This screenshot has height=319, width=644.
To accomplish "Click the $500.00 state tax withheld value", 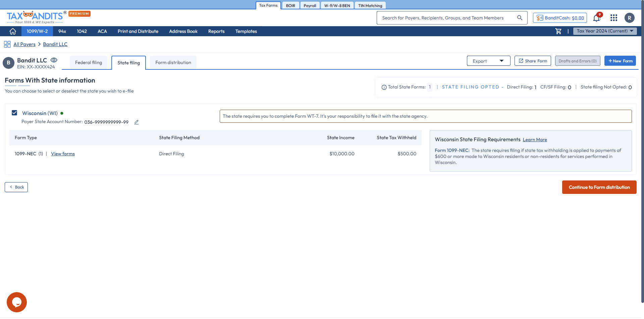I will click(x=407, y=154).
